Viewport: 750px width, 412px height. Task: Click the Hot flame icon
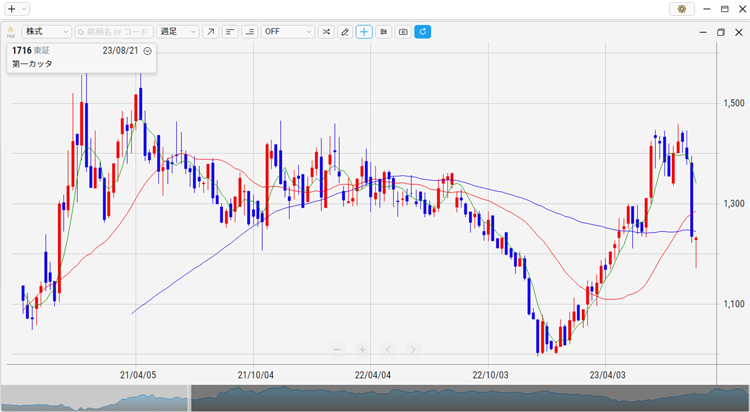pyautogui.click(x=11, y=32)
